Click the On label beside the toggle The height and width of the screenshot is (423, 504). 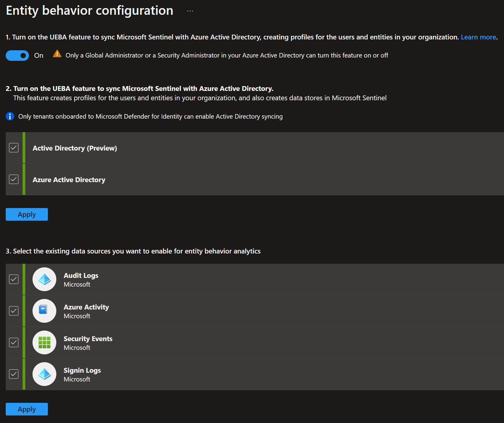click(x=39, y=55)
